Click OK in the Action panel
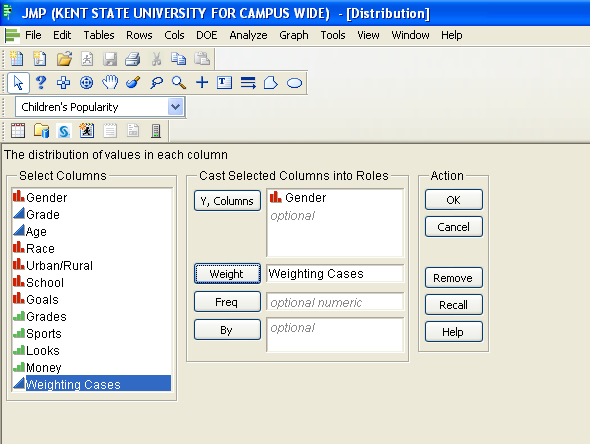Image resolution: width=590 pixels, height=444 pixels. pos(454,199)
